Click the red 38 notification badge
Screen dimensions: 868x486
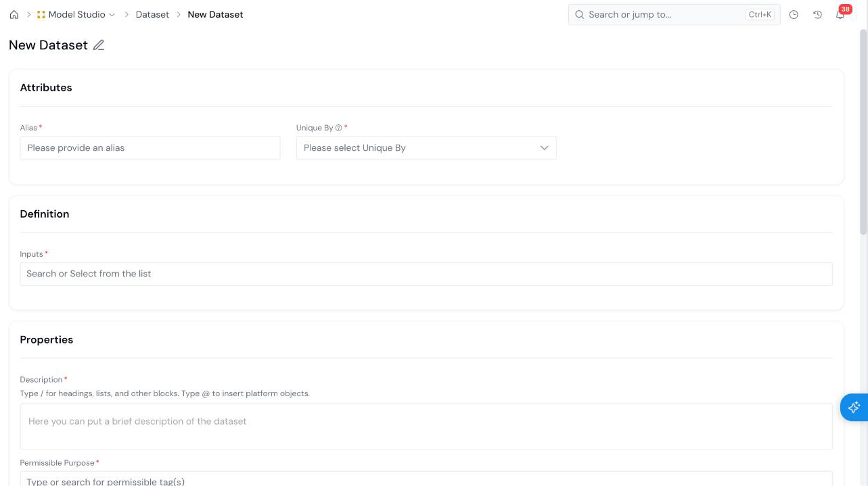845,9
